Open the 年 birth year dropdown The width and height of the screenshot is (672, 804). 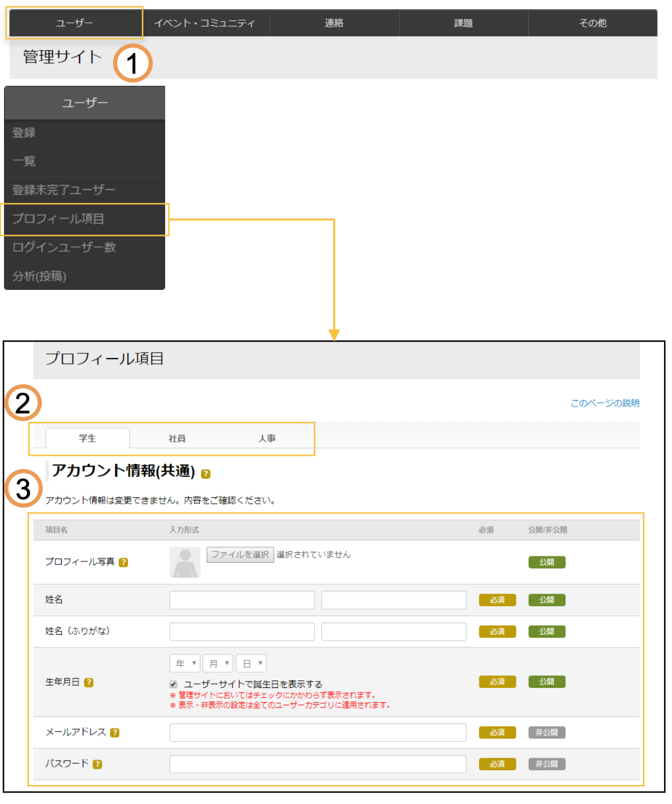185,663
